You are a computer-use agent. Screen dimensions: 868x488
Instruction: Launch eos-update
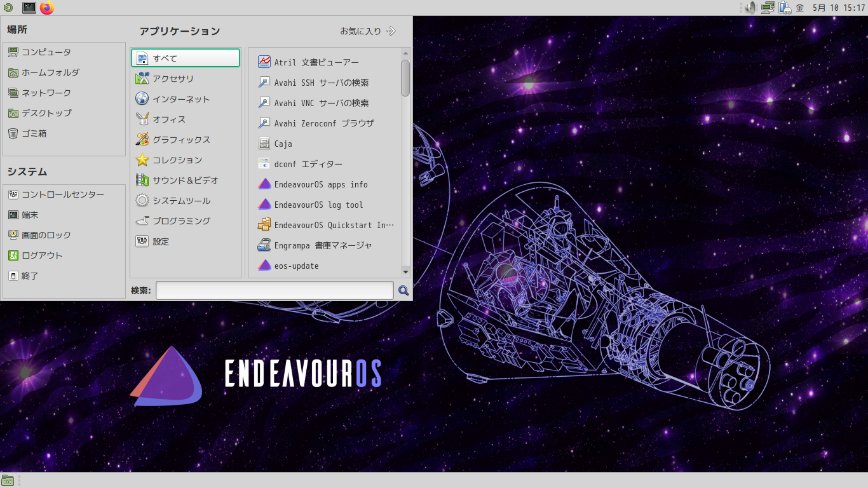325,266
